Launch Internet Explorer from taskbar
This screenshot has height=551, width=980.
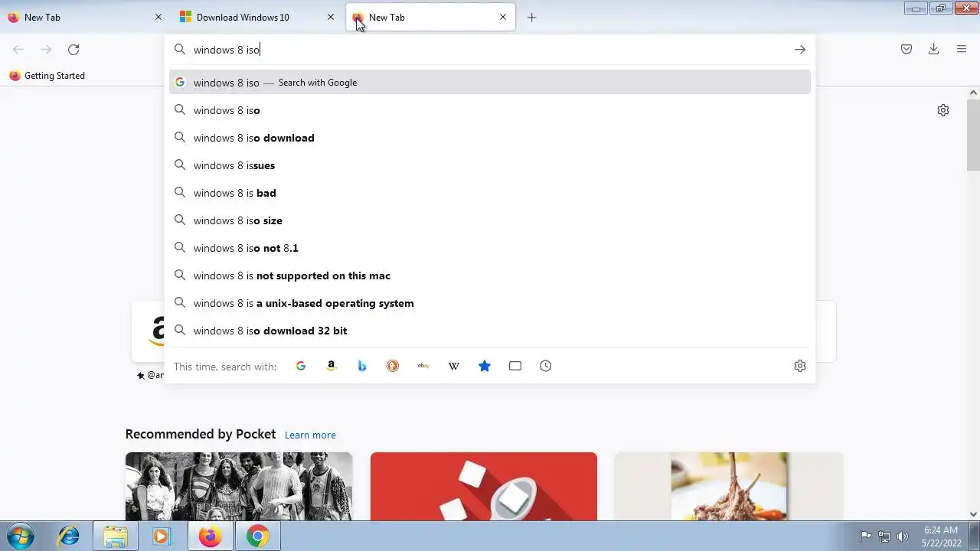[69, 536]
